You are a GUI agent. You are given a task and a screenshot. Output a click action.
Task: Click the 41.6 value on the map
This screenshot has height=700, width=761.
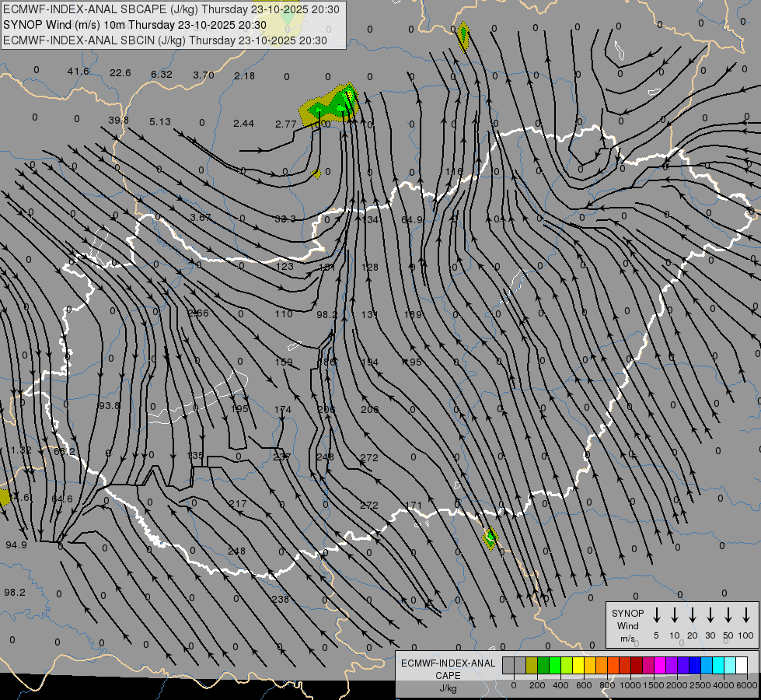pos(78,72)
